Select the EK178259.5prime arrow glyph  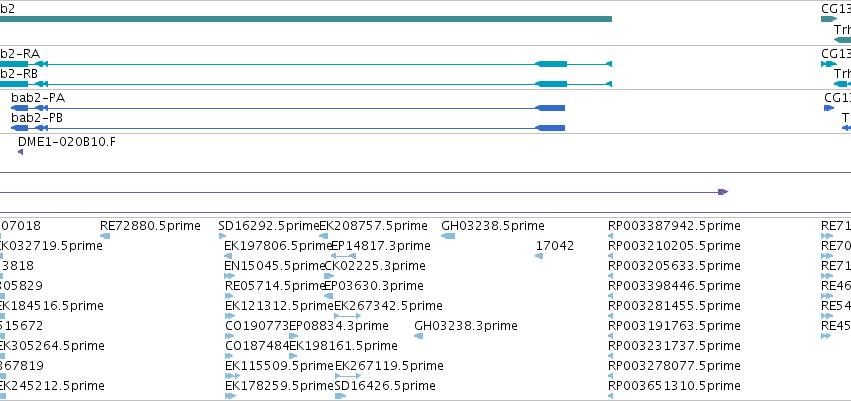pyautogui.click(x=230, y=396)
